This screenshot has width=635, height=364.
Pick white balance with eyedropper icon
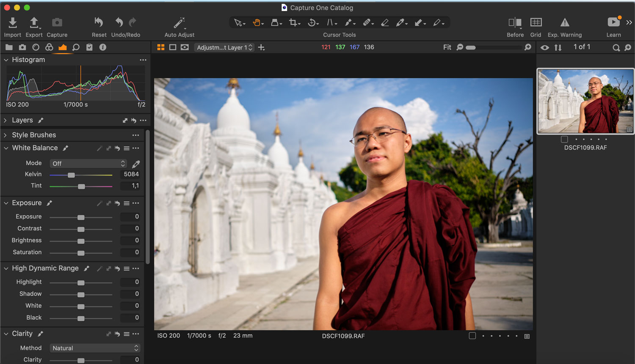coord(136,164)
